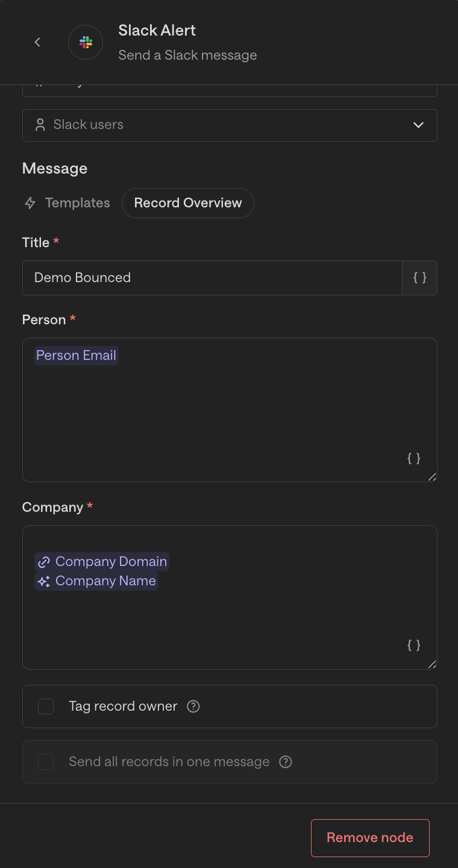Viewport: 458px width, 868px height.
Task: Insert variable in Title using braces button
Action: [420, 278]
